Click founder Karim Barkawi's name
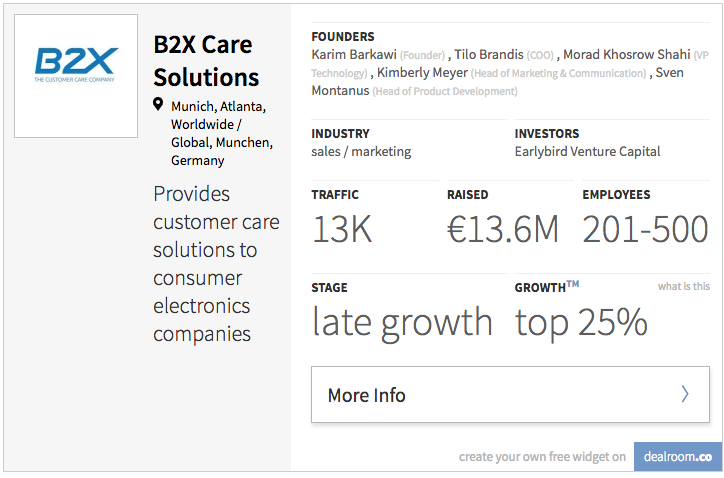Image resolution: width=724 pixels, height=478 pixels. (x=354, y=54)
